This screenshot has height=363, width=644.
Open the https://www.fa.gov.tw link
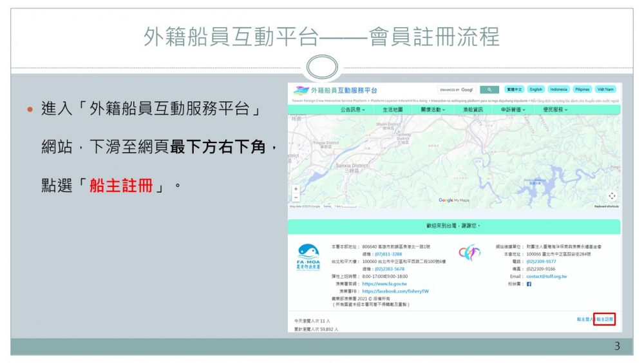click(384, 284)
